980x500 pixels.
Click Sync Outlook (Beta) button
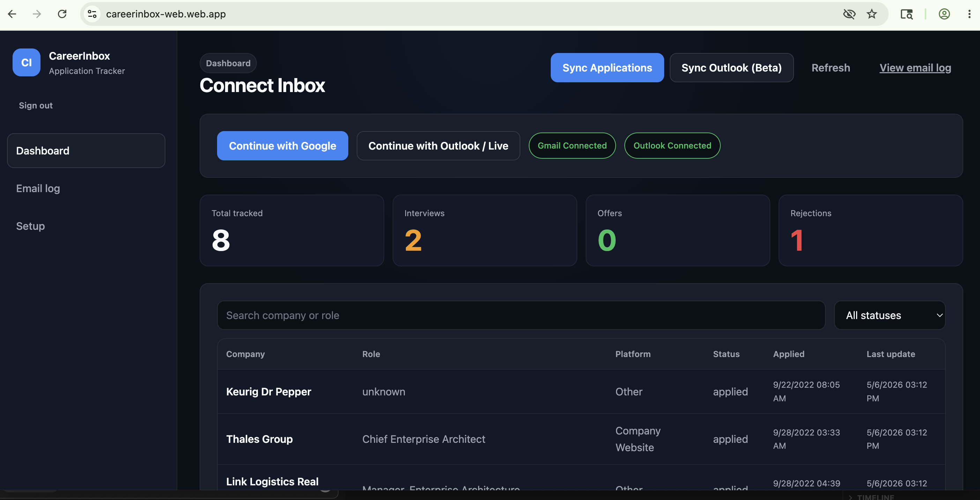(731, 68)
